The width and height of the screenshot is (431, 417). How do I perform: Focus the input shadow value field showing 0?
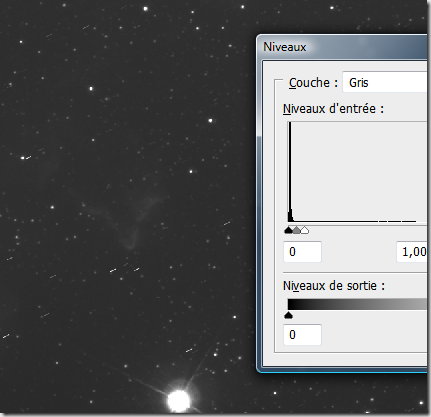(x=302, y=252)
